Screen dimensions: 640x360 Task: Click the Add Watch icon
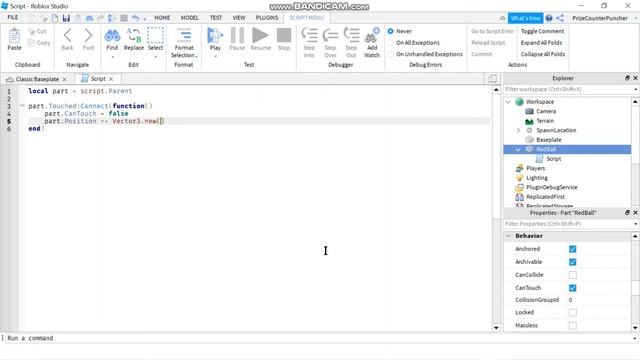click(372, 36)
